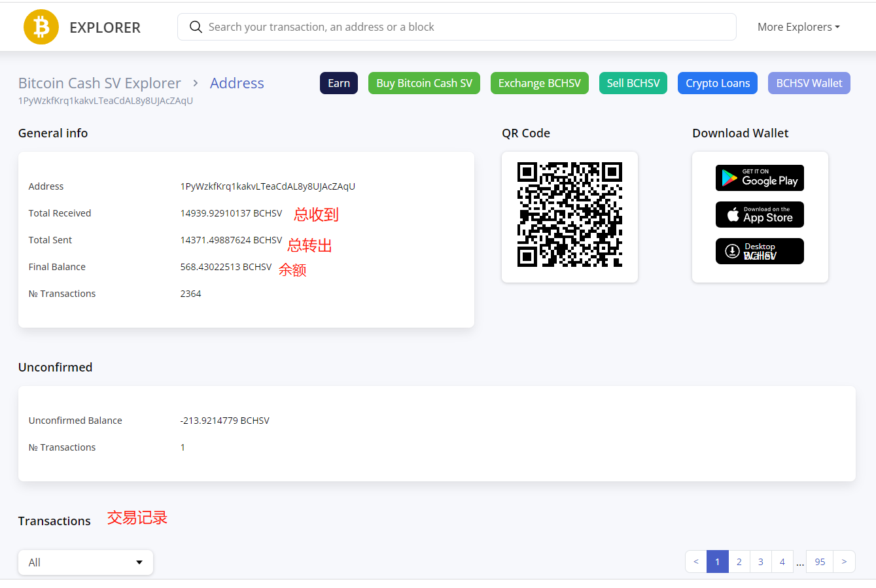Open Crypto Loans

[718, 83]
